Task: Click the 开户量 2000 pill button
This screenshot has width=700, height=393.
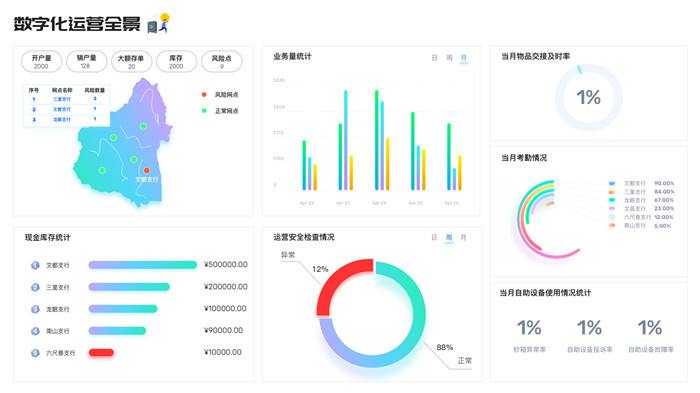Action: (x=42, y=62)
